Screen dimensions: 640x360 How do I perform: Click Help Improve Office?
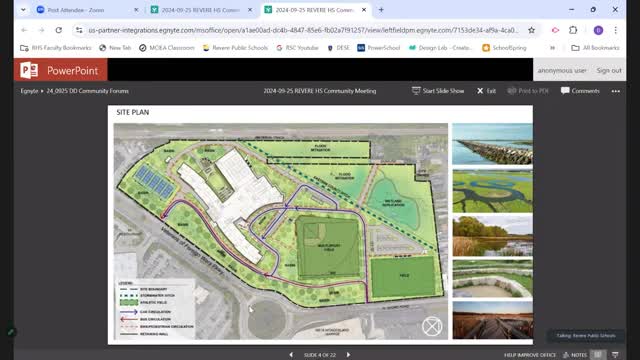(530, 355)
